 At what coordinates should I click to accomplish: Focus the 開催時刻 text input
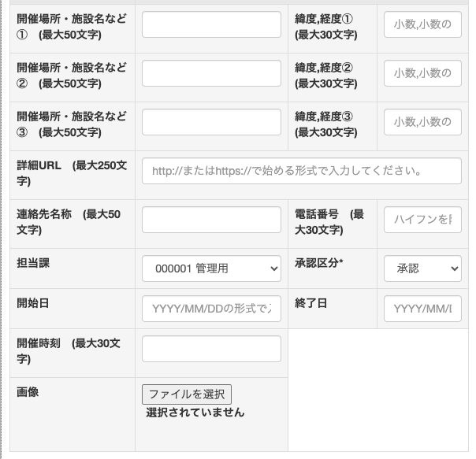pos(211,349)
